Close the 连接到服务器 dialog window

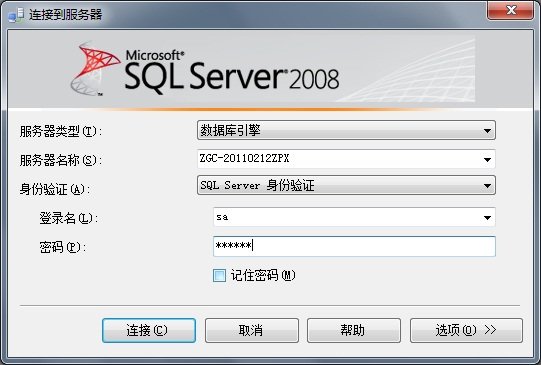click(511, 10)
